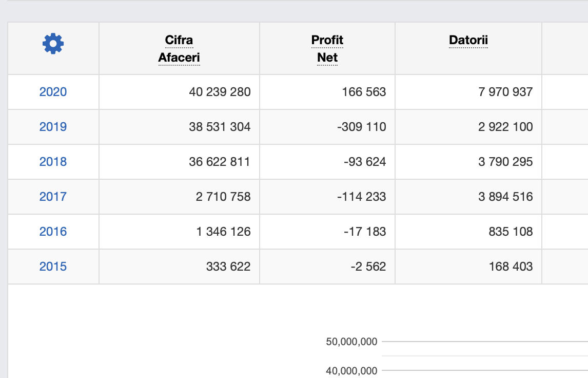Viewport: 588px width, 378px height.
Task: Select 2020 turnover value 40 239 280
Action: 220,92
